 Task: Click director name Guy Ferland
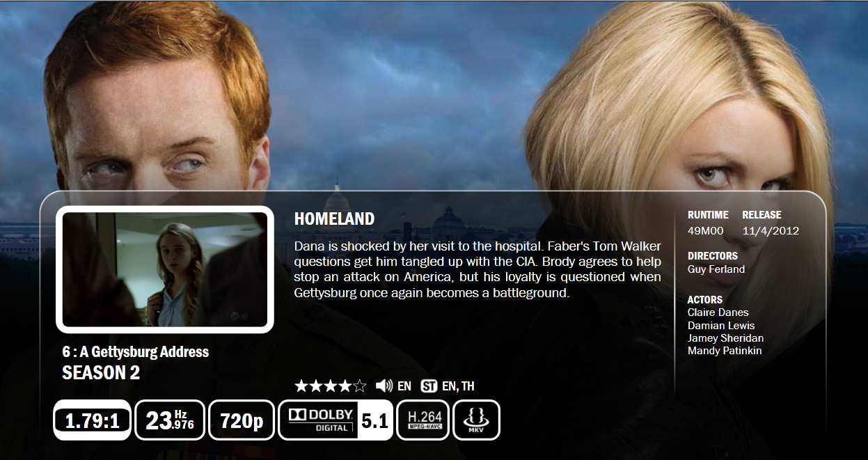pos(716,269)
